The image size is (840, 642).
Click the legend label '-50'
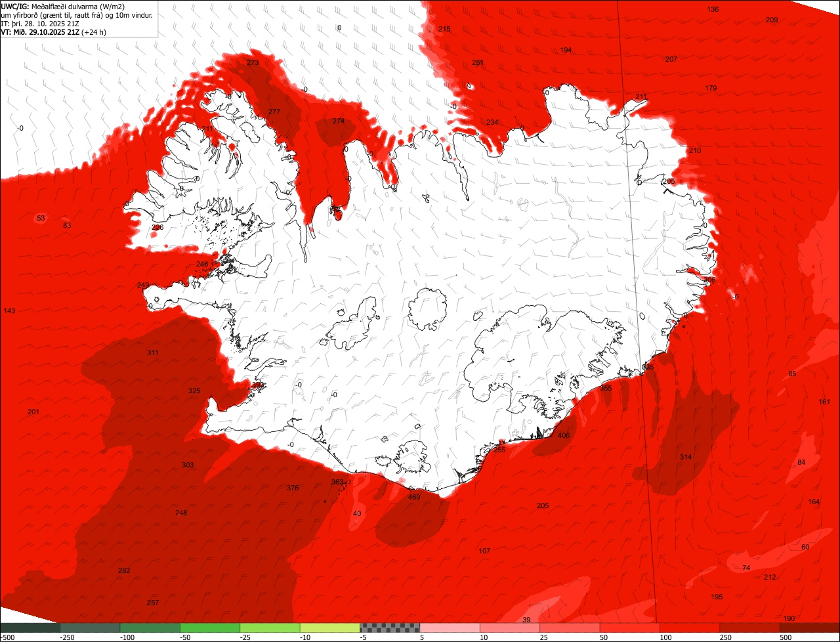(186, 637)
